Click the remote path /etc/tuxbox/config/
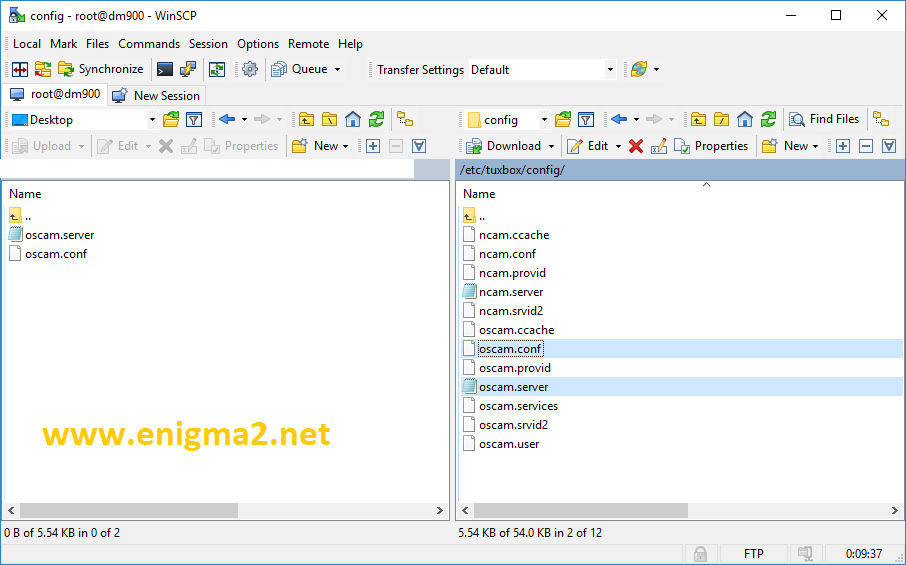The image size is (906, 565). click(513, 170)
